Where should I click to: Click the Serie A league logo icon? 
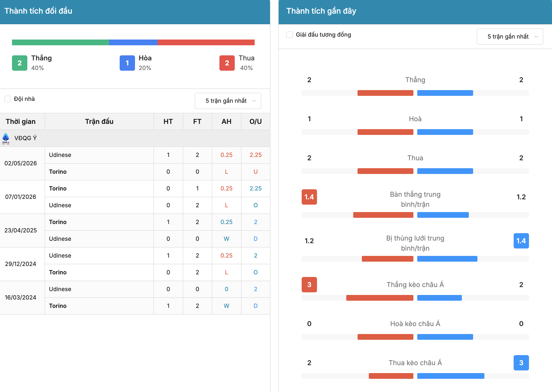coord(6,138)
